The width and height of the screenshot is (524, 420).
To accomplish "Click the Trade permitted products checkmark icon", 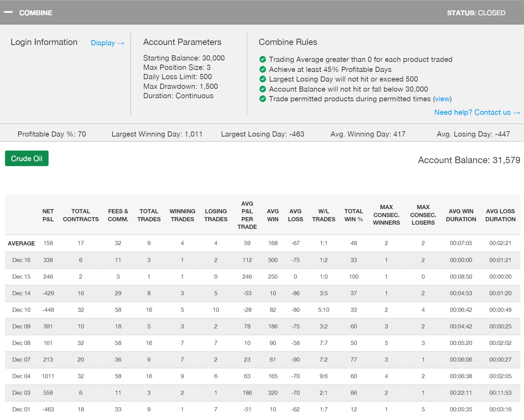I will (x=263, y=99).
